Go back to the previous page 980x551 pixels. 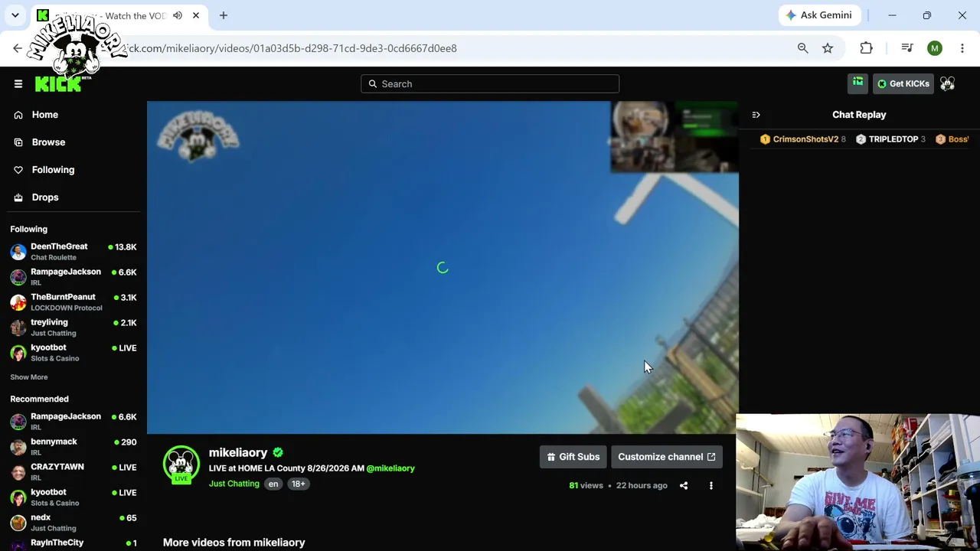18,48
